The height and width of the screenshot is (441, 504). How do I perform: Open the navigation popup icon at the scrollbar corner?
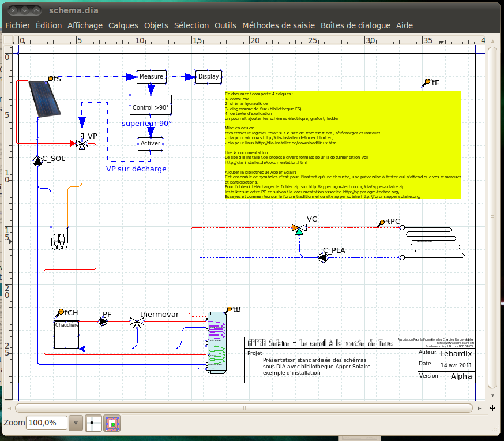point(492,408)
